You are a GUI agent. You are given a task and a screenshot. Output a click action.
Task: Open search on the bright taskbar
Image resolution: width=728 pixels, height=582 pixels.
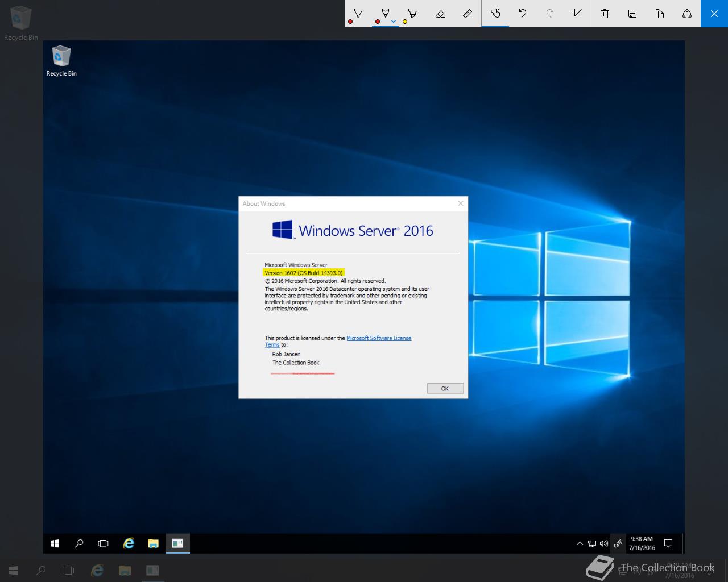[x=79, y=543]
